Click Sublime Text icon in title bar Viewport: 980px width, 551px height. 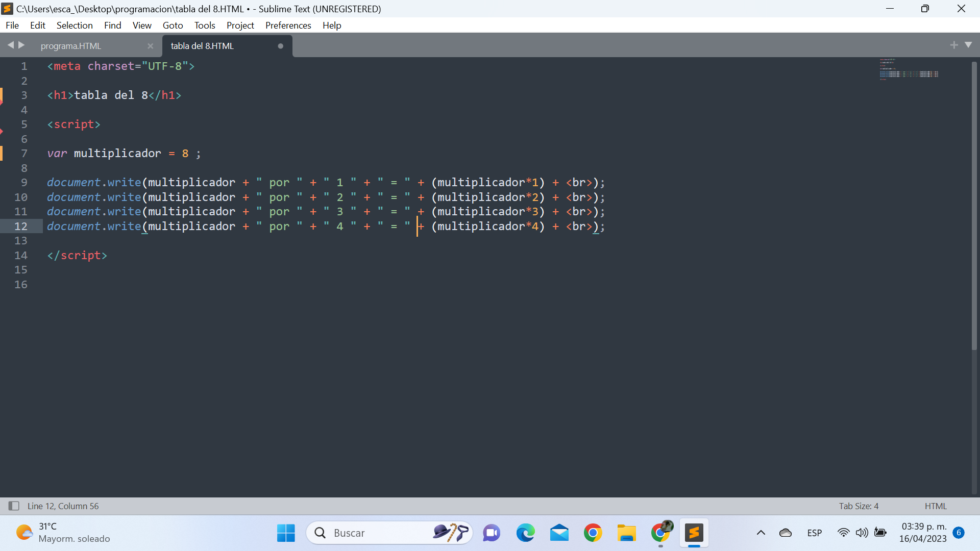point(7,9)
